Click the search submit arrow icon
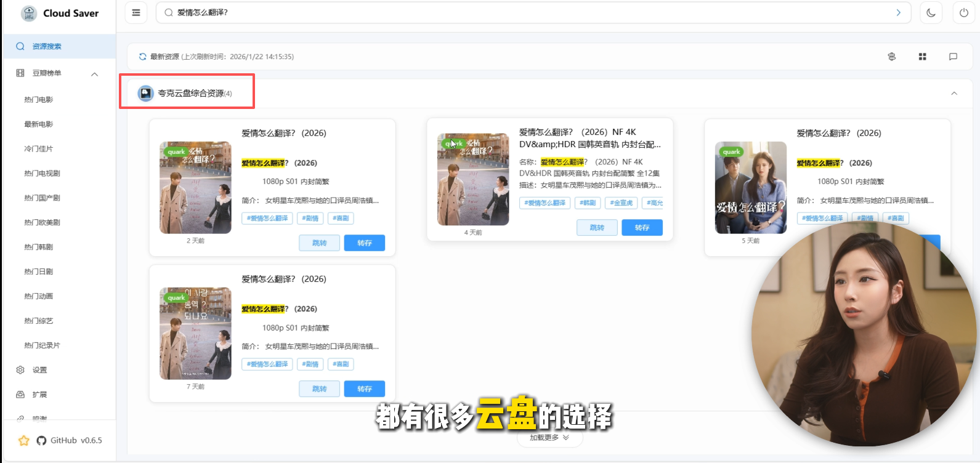This screenshot has width=980, height=463. (898, 12)
